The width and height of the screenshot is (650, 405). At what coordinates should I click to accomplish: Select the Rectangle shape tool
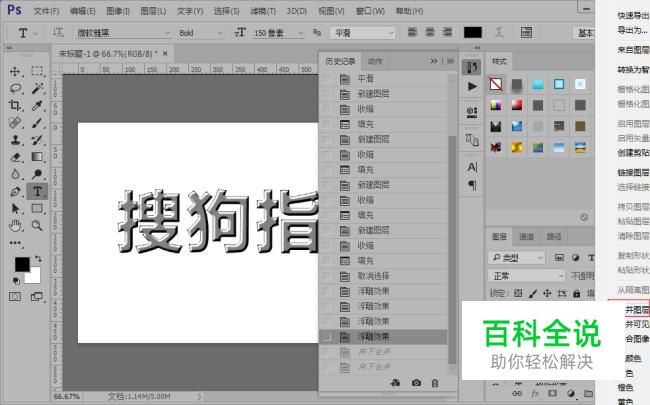tap(37, 209)
